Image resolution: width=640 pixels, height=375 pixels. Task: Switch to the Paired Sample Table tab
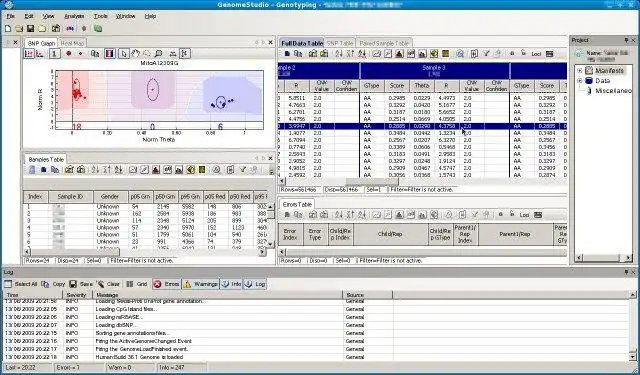(384, 43)
